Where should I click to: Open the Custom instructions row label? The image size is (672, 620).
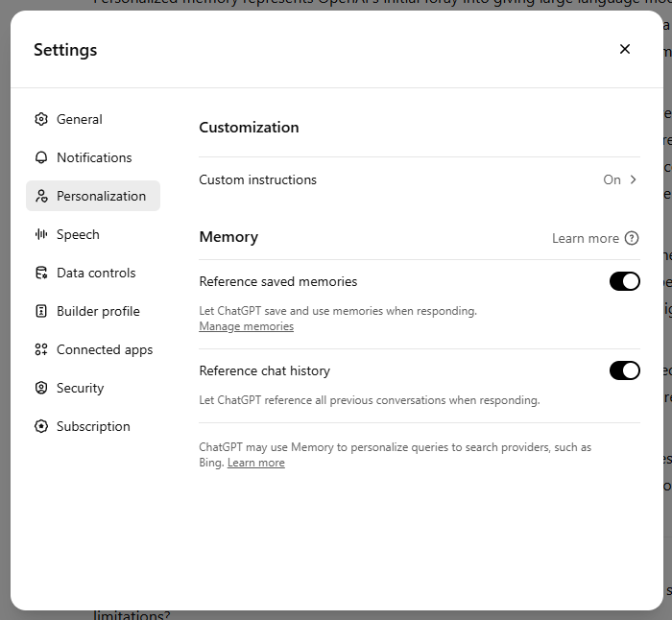(x=257, y=179)
